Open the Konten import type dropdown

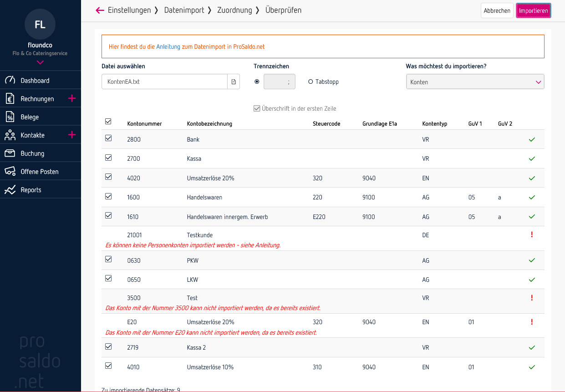point(475,81)
